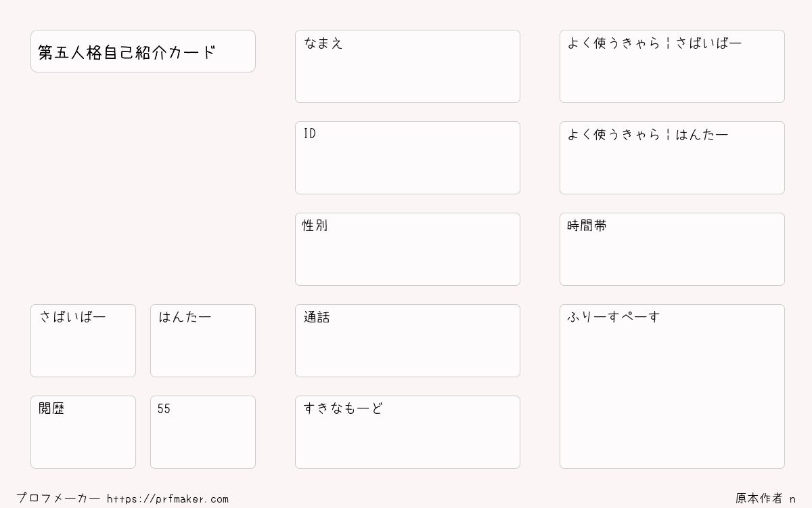The height and width of the screenshot is (508, 812).
Task: Click the ふりーすぺーす label text
Action: tap(613, 317)
